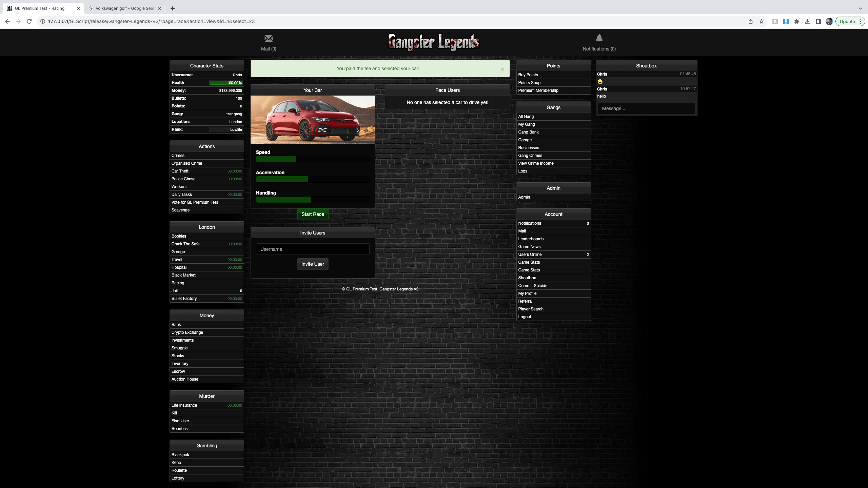Click the Invite User button

(313, 264)
